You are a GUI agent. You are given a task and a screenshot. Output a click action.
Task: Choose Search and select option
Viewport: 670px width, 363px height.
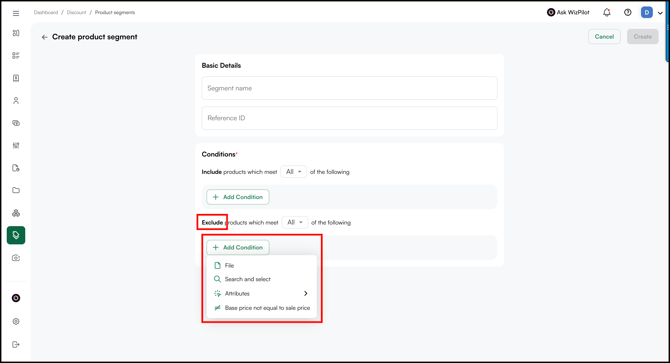[262, 279]
